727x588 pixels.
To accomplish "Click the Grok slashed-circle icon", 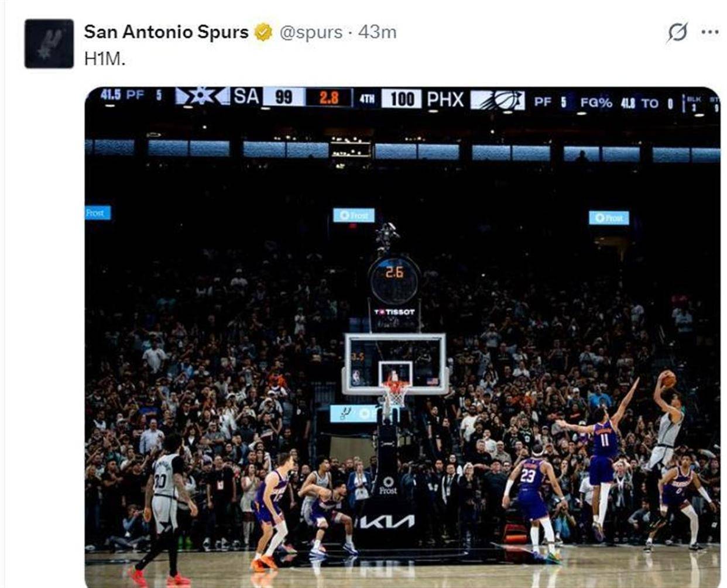I will tap(677, 33).
